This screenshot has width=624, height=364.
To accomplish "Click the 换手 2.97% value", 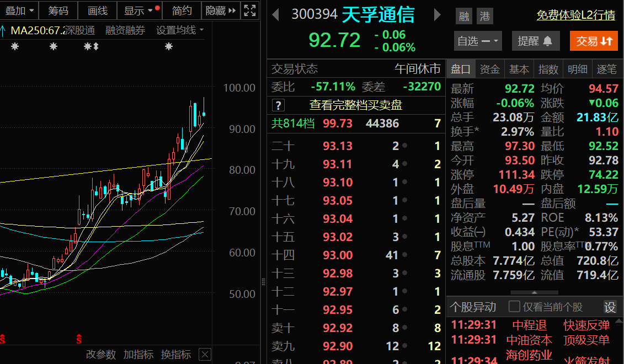I will [x=518, y=132].
